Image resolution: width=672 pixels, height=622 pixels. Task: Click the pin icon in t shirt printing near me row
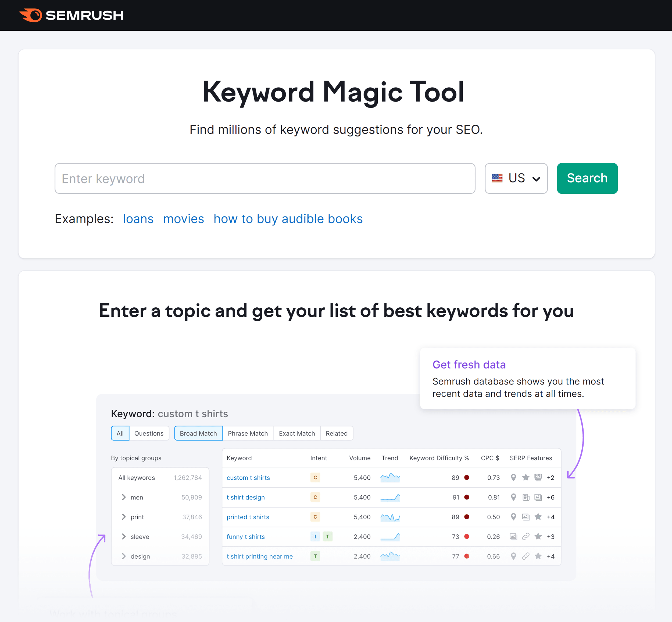click(x=513, y=556)
